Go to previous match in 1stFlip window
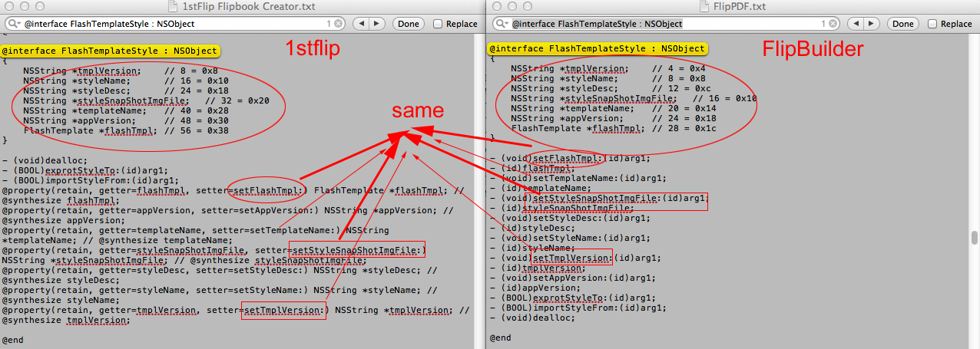Viewport: 980px width, 349px height. [x=359, y=24]
